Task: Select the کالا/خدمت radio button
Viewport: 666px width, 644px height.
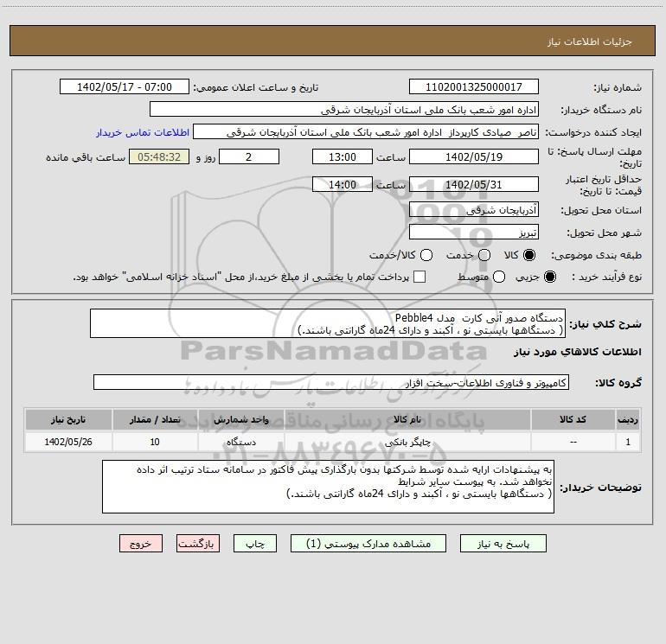Action: coord(426,255)
